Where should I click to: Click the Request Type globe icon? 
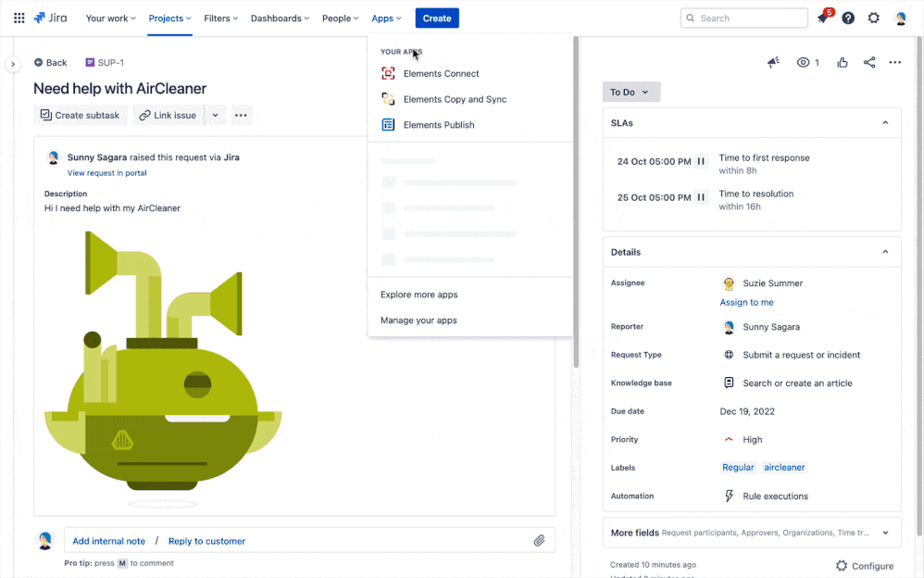pyautogui.click(x=729, y=355)
